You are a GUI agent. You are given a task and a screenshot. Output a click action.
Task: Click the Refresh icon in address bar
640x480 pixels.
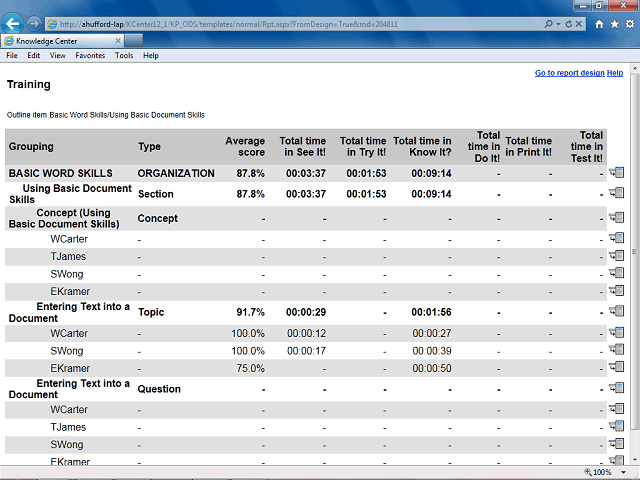point(568,24)
